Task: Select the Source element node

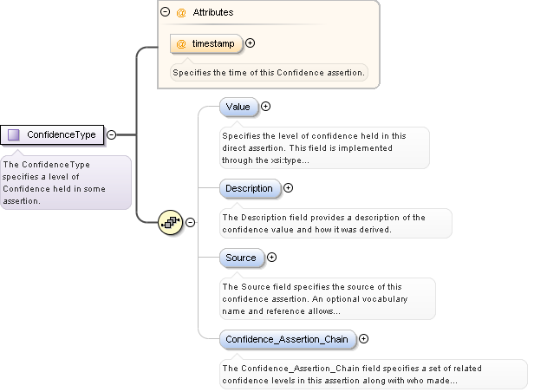Action: [x=241, y=257]
